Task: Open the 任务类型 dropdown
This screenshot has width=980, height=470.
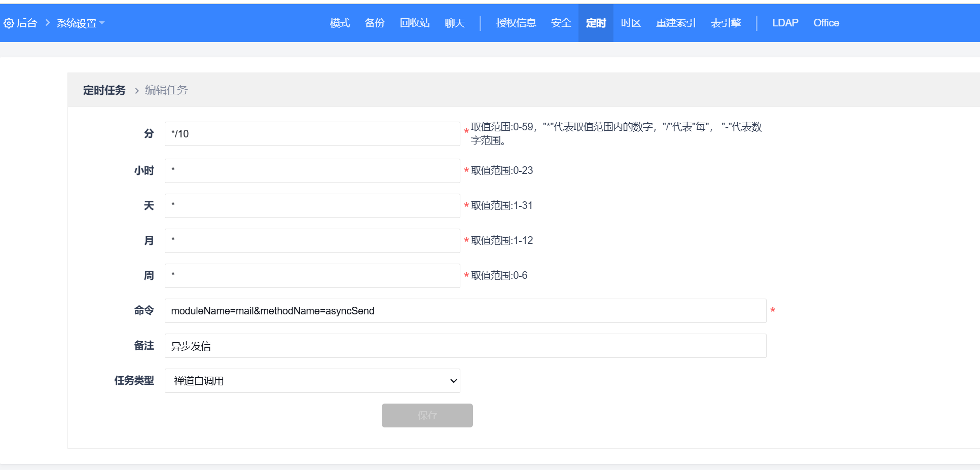Action: 312,381
